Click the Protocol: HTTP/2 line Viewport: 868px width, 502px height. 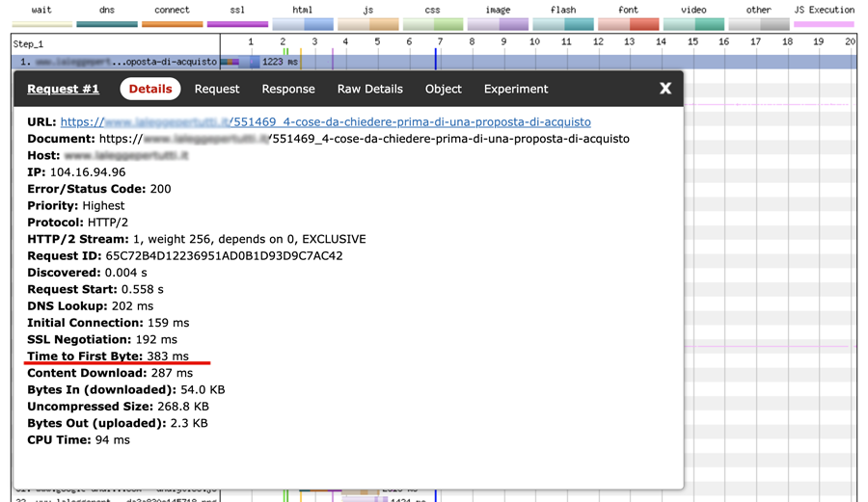(77, 223)
